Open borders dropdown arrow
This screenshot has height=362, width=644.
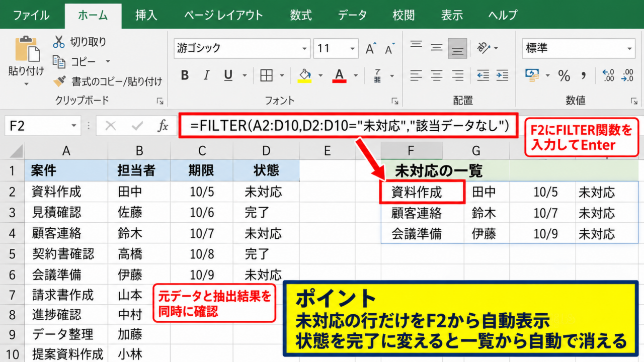click(x=283, y=76)
